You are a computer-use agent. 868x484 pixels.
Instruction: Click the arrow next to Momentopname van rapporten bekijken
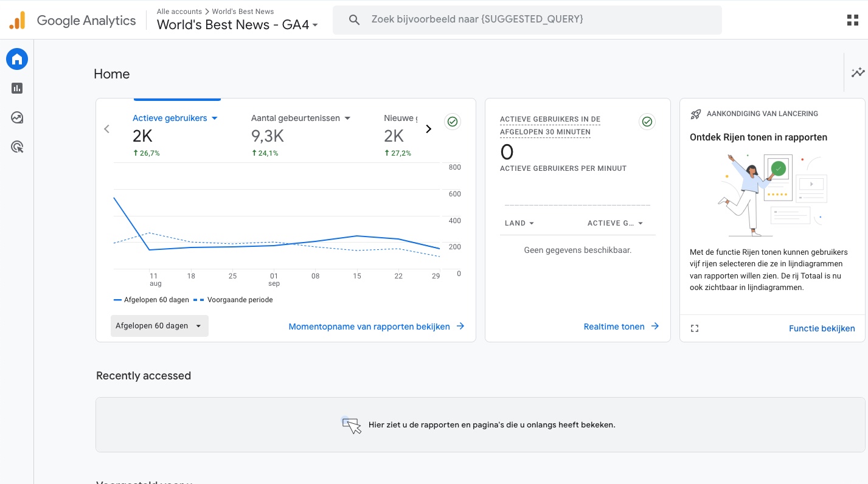click(460, 327)
